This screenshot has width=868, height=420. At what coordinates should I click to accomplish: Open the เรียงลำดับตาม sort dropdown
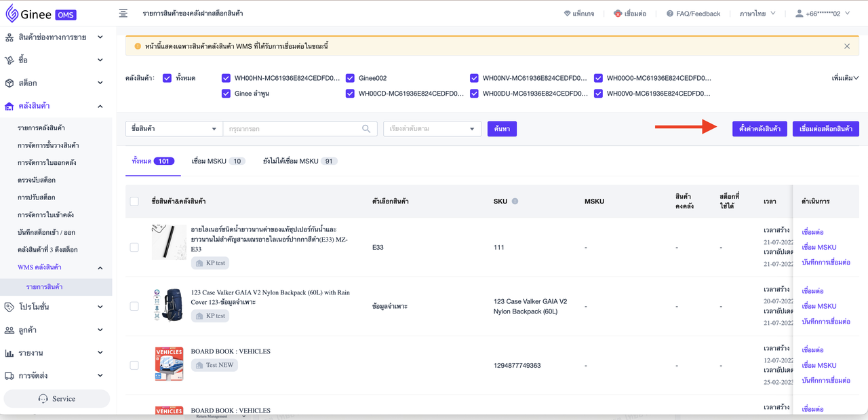point(431,129)
